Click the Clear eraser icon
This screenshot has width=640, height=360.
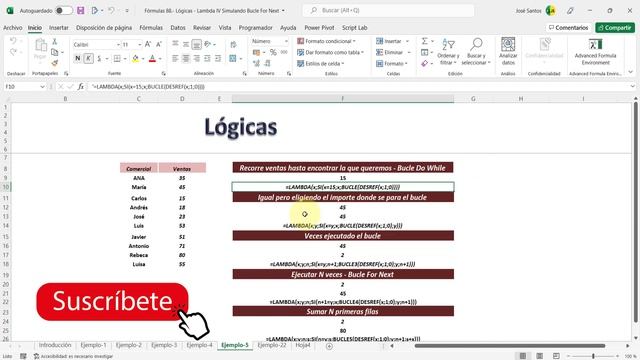[424, 63]
